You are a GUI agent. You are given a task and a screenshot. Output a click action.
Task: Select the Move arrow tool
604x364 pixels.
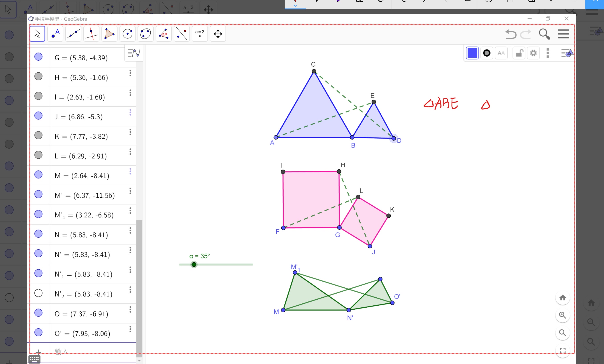pyautogui.click(x=37, y=34)
